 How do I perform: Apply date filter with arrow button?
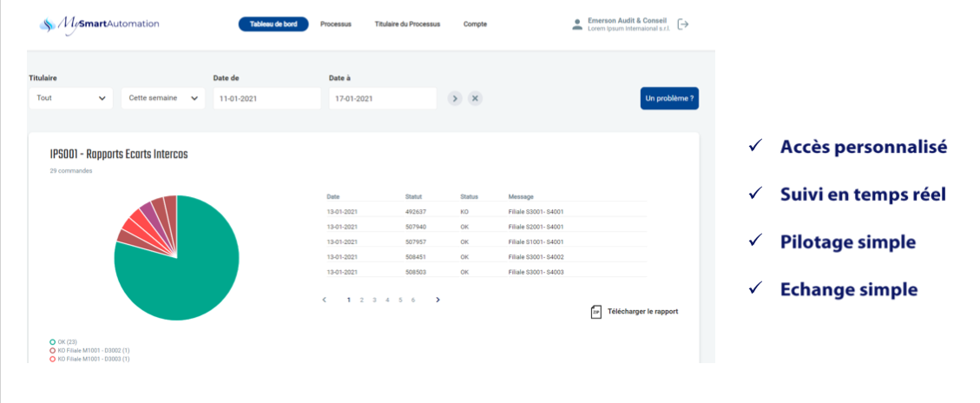pos(455,98)
